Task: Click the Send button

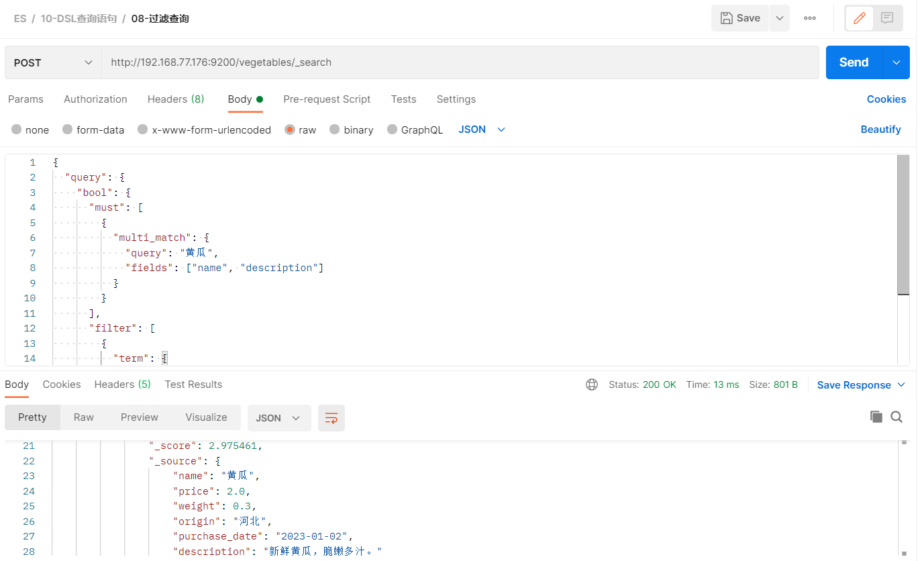Action: [854, 62]
